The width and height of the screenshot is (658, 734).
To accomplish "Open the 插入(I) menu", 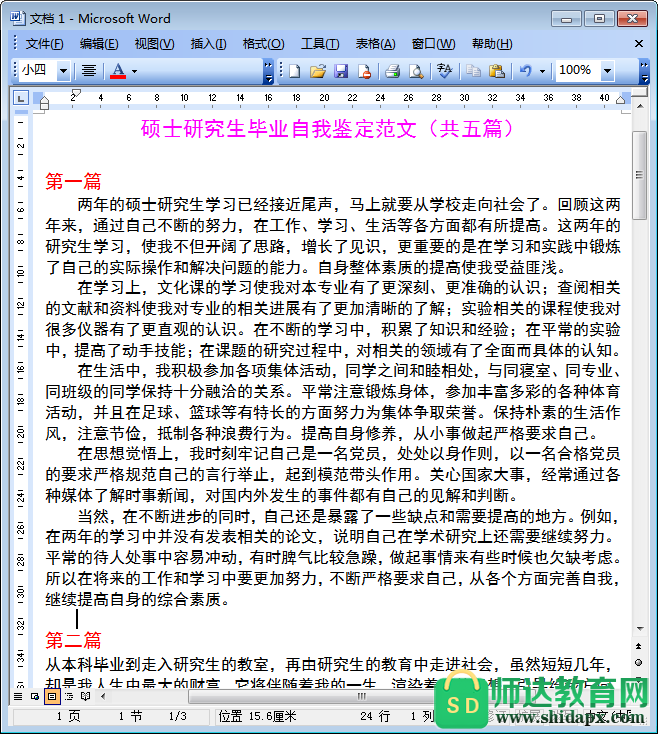I will click(x=208, y=44).
